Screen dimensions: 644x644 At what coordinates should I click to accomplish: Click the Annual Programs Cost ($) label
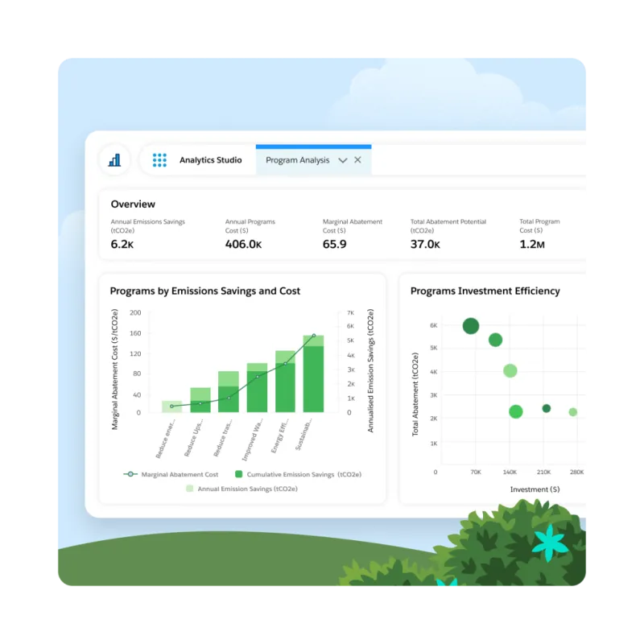point(250,226)
